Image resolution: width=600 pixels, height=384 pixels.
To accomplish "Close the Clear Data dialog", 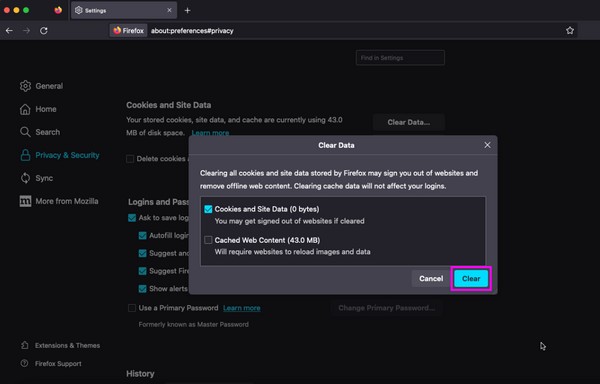I will [487, 145].
